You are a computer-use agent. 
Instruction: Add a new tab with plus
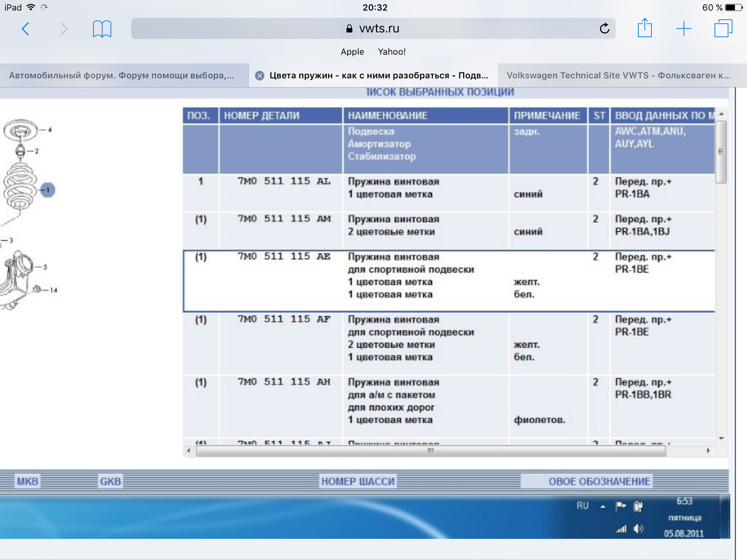(x=684, y=28)
